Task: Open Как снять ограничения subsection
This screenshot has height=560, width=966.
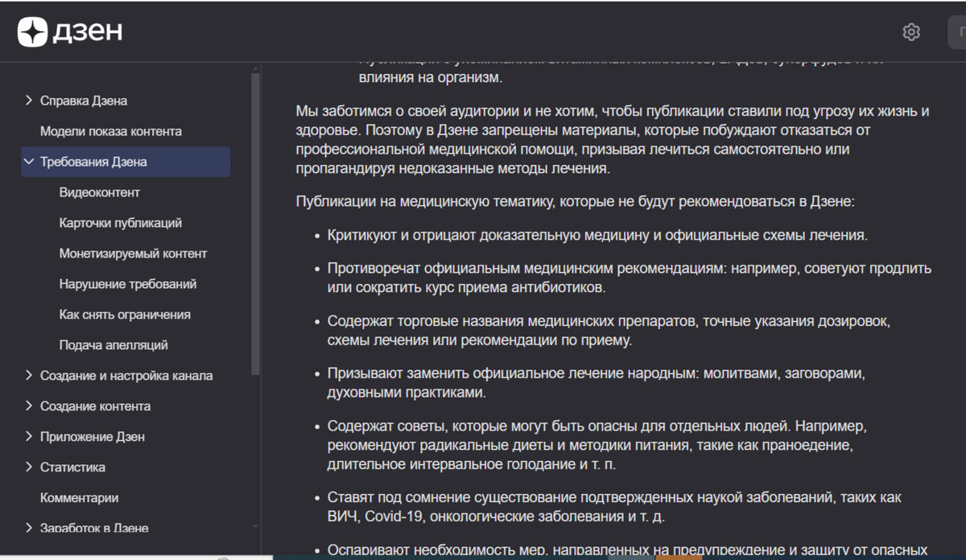Action: (x=125, y=315)
